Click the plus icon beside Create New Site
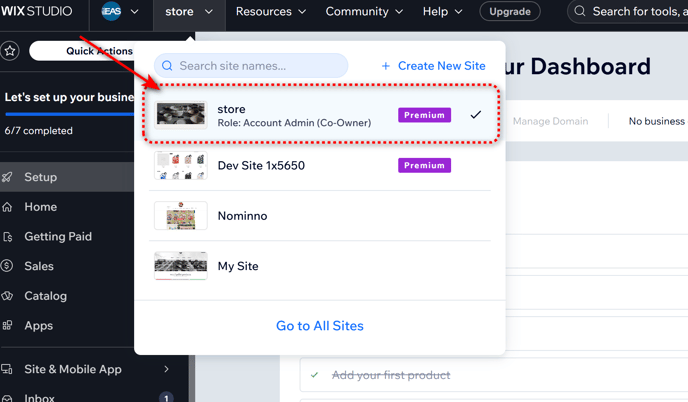The height and width of the screenshot is (402, 688). coord(385,66)
